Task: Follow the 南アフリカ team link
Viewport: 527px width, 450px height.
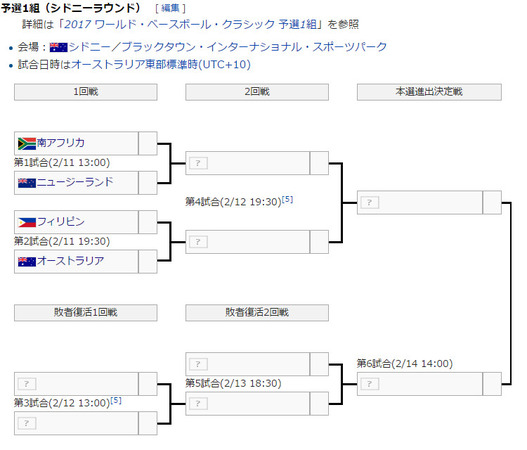Action: tap(60, 143)
